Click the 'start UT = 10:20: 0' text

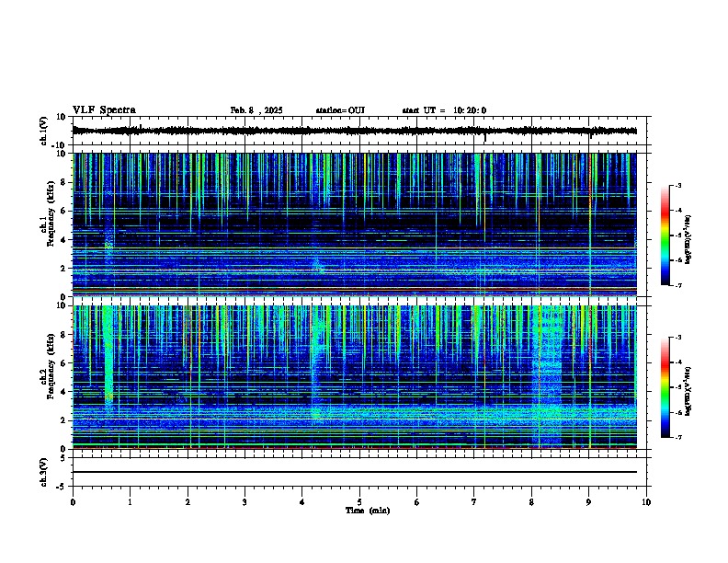tap(444, 110)
